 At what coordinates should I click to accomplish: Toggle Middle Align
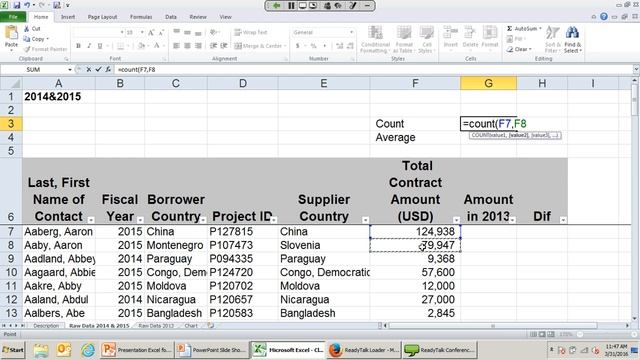click(187, 32)
